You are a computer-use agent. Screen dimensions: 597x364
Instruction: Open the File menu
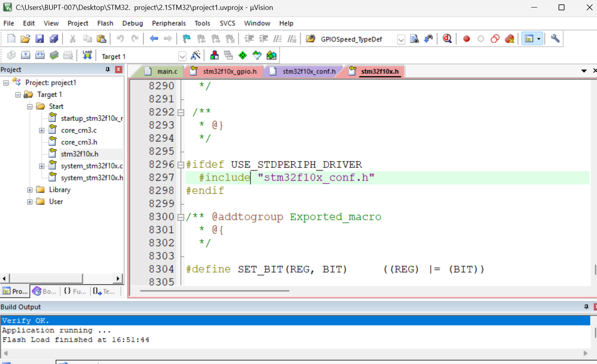pos(9,23)
